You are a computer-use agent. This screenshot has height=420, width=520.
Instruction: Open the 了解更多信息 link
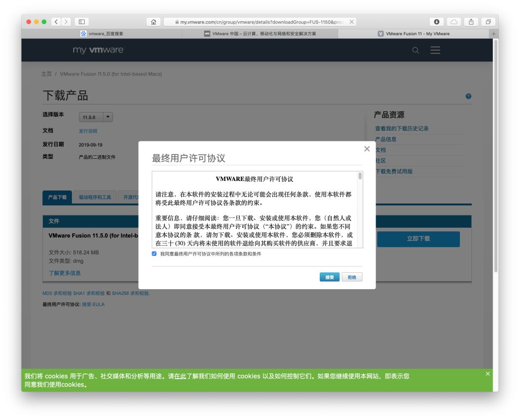65,273
